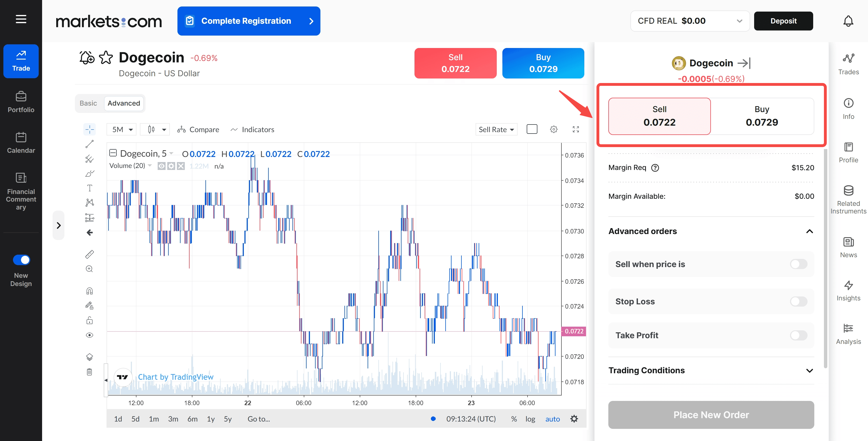
Task: Open Financial Commentary in the sidebar
Action: click(21, 191)
